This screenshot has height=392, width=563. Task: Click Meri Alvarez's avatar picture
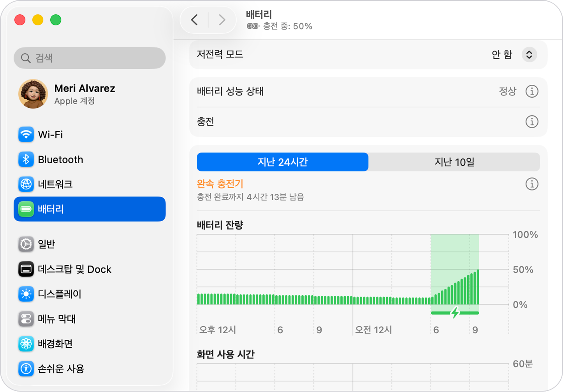(33, 94)
